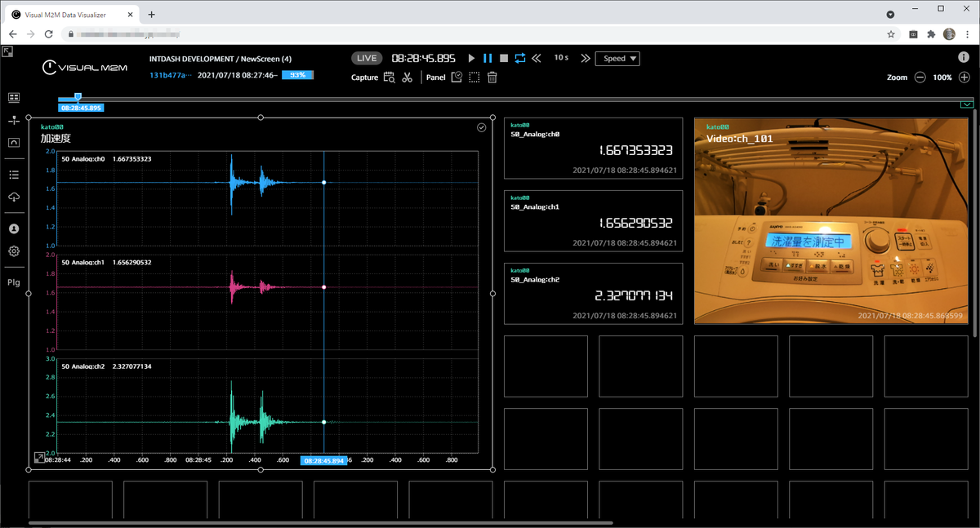Click the 10 s skip interval value
The width and height of the screenshot is (980, 528).
tap(561, 58)
